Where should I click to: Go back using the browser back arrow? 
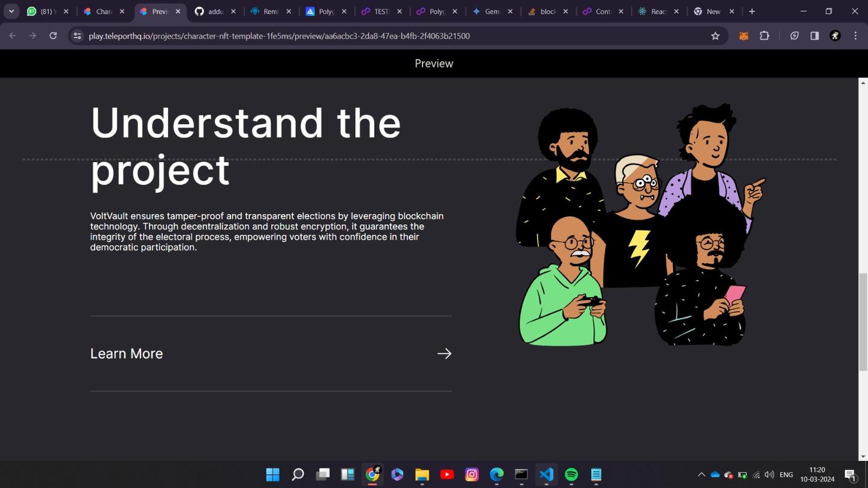(x=13, y=36)
